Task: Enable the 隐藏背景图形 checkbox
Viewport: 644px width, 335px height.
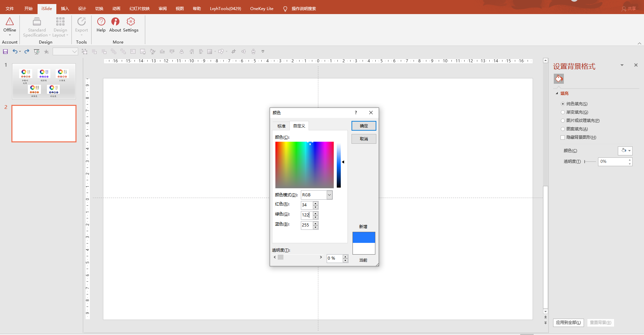Action: (563, 137)
